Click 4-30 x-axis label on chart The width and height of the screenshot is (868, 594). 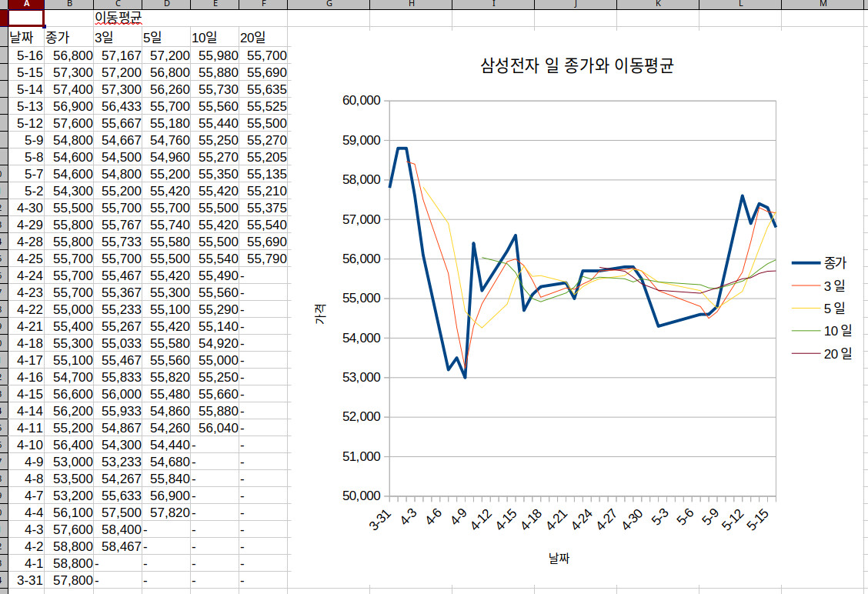[x=633, y=520]
